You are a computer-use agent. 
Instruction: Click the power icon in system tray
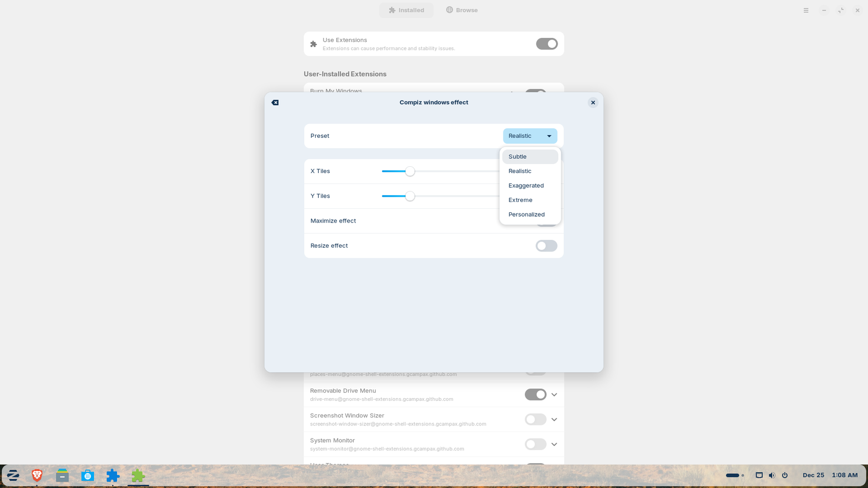(x=784, y=475)
